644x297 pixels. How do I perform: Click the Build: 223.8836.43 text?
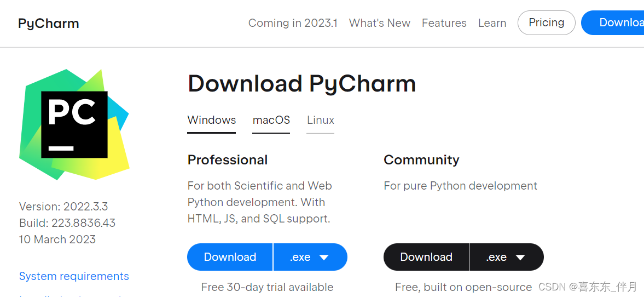[x=67, y=223]
